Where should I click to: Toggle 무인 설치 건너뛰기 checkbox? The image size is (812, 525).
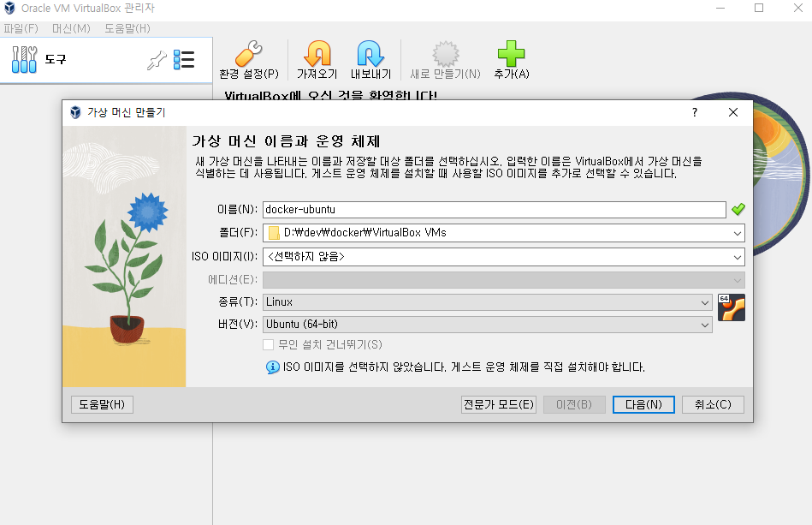click(x=269, y=344)
